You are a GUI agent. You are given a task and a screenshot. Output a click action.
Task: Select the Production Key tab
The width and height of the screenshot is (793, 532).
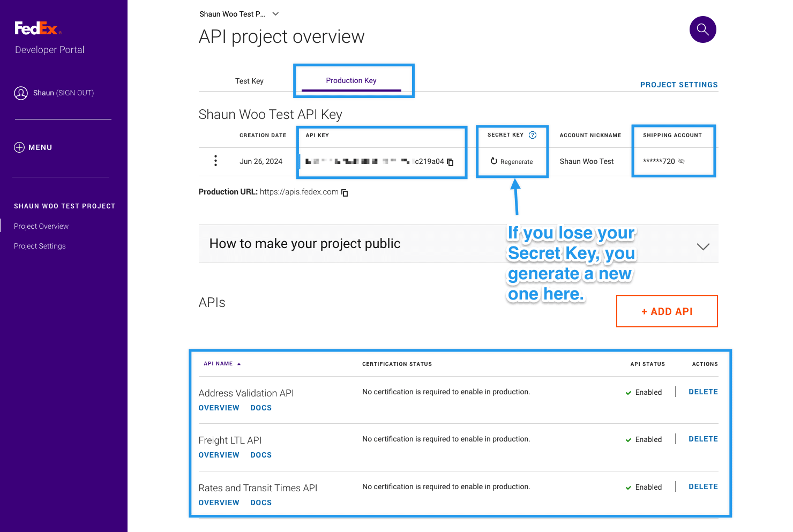[x=351, y=80]
